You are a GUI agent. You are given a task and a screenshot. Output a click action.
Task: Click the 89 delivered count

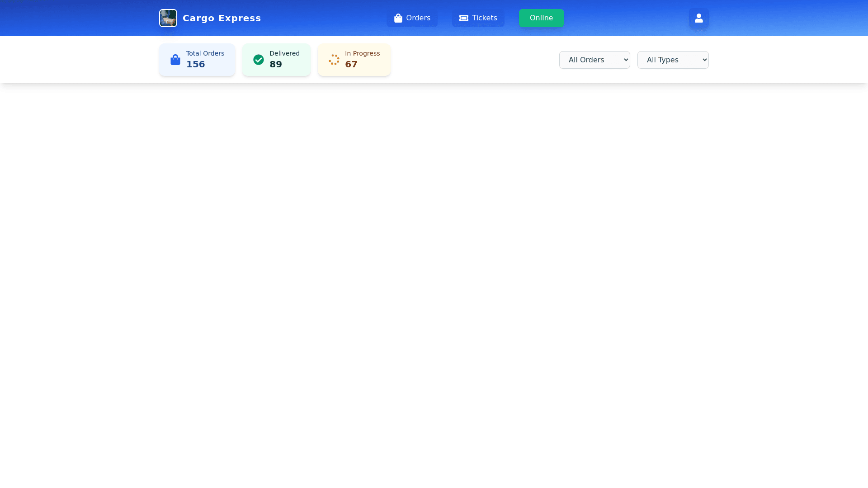[275, 64]
